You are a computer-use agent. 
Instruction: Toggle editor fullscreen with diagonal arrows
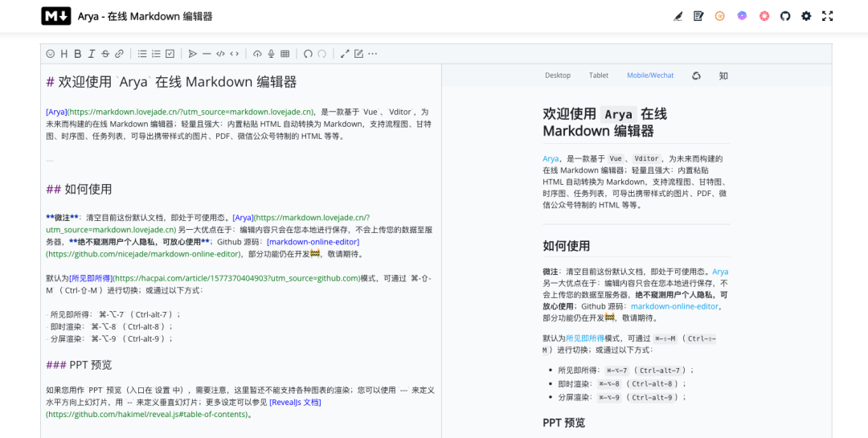click(x=345, y=54)
